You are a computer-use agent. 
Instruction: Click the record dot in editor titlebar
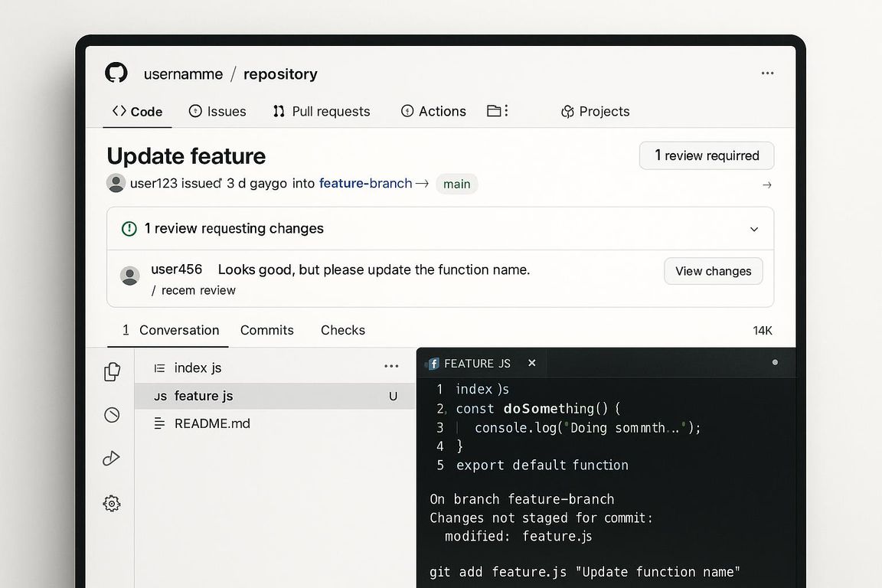point(773,361)
